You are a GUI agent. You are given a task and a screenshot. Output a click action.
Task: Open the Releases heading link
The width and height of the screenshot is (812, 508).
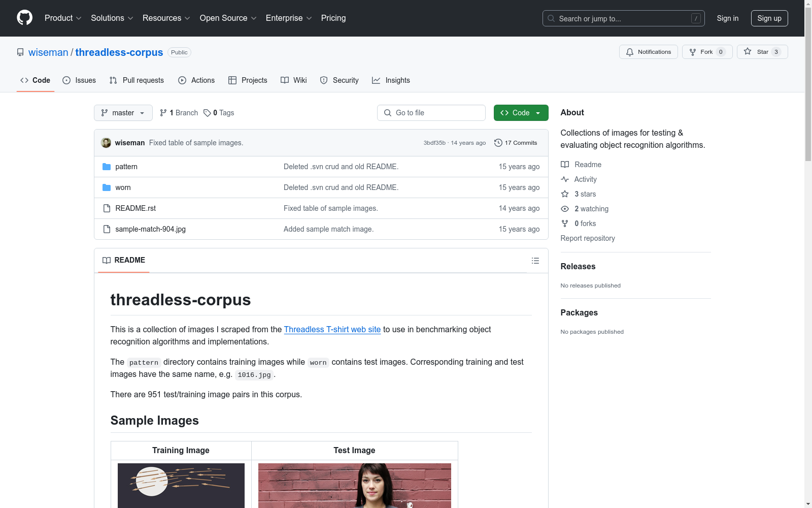(578, 266)
